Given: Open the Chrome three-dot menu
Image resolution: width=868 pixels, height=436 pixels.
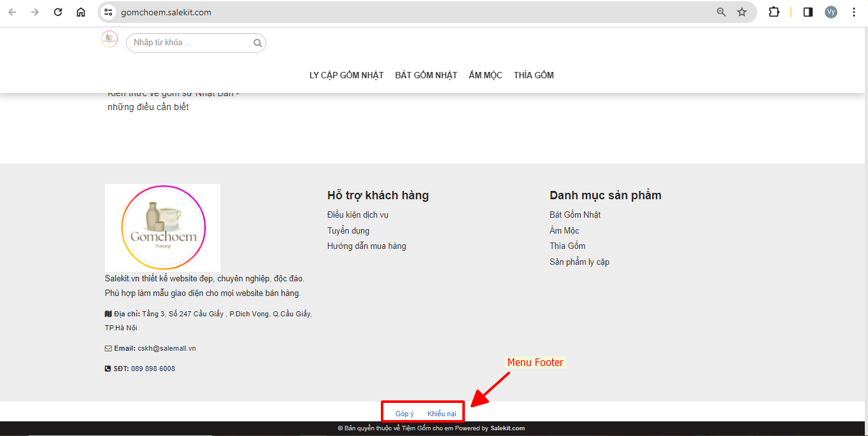Looking at the screenshot, I should (854, 12).
